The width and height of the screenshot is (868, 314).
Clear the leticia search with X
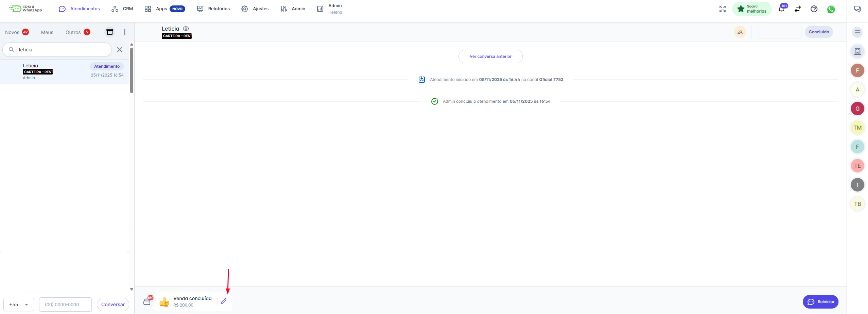pos(120,50)
